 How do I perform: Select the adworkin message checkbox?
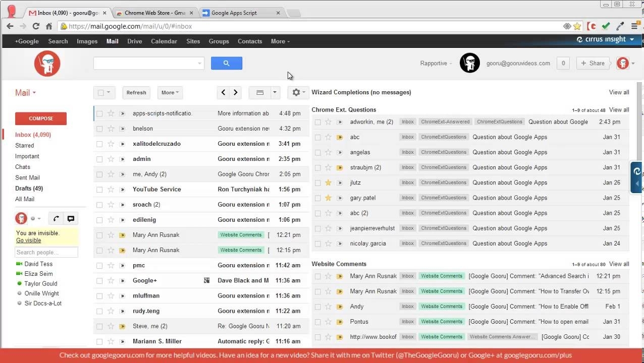[x=317, y=122]
